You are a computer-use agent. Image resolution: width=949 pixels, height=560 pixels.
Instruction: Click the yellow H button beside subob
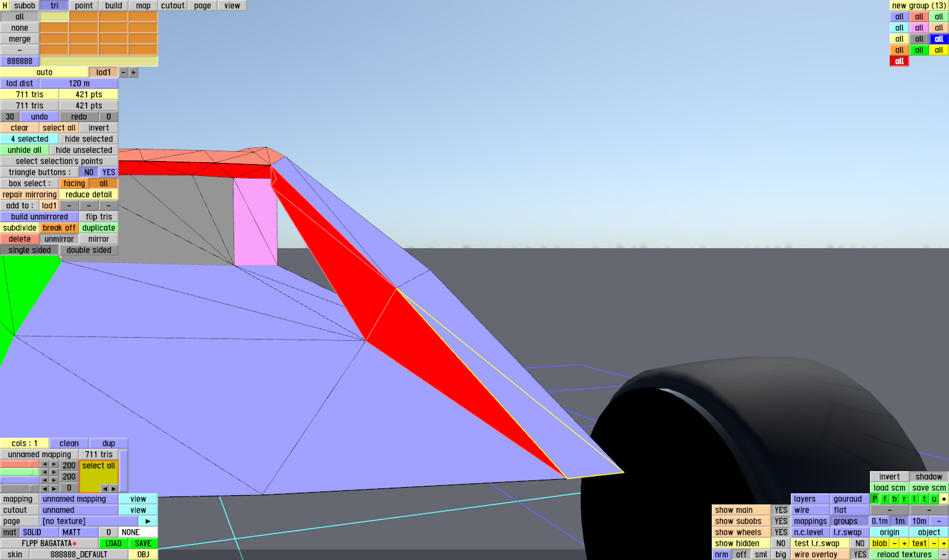(5, 6)
